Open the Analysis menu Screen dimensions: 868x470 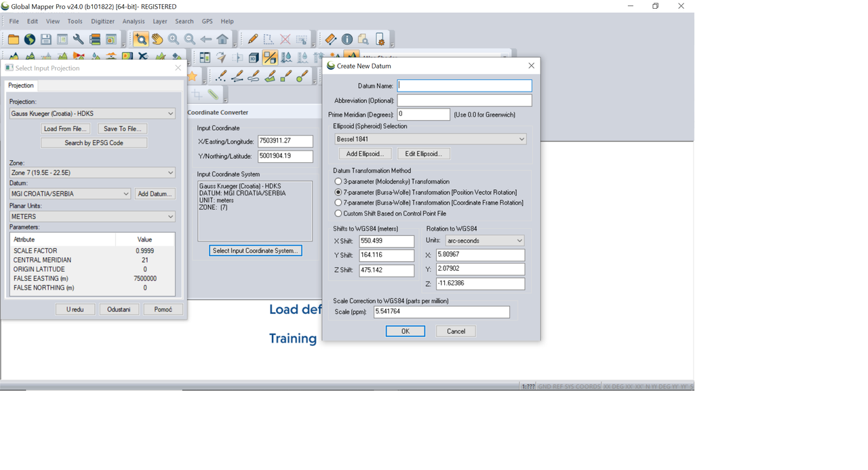134,21
